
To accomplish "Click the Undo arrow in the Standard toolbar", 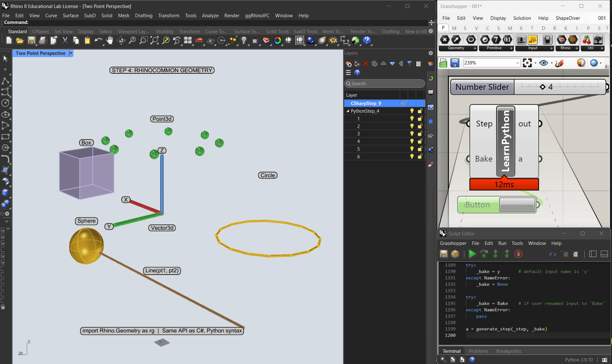I will coord(98,40).
